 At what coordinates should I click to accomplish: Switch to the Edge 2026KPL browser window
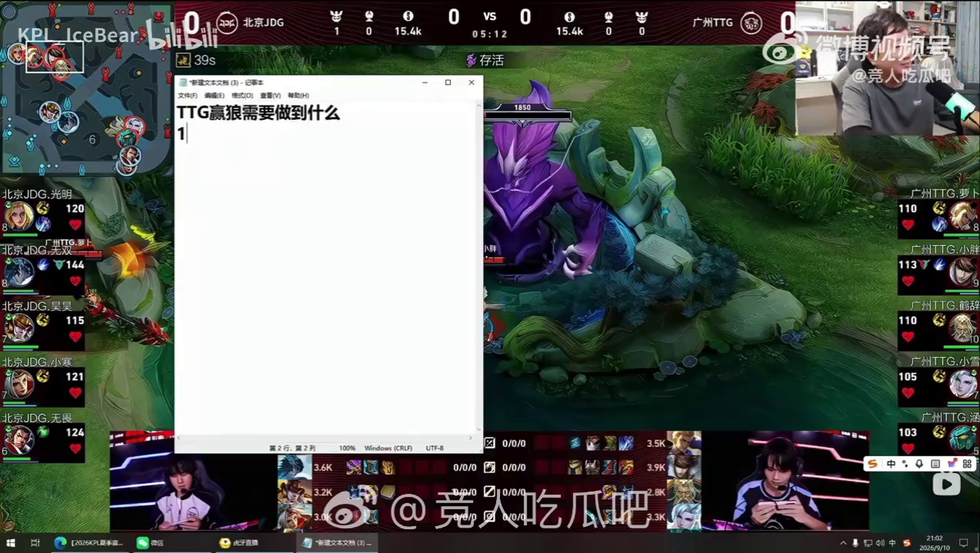tap(90, 542)
